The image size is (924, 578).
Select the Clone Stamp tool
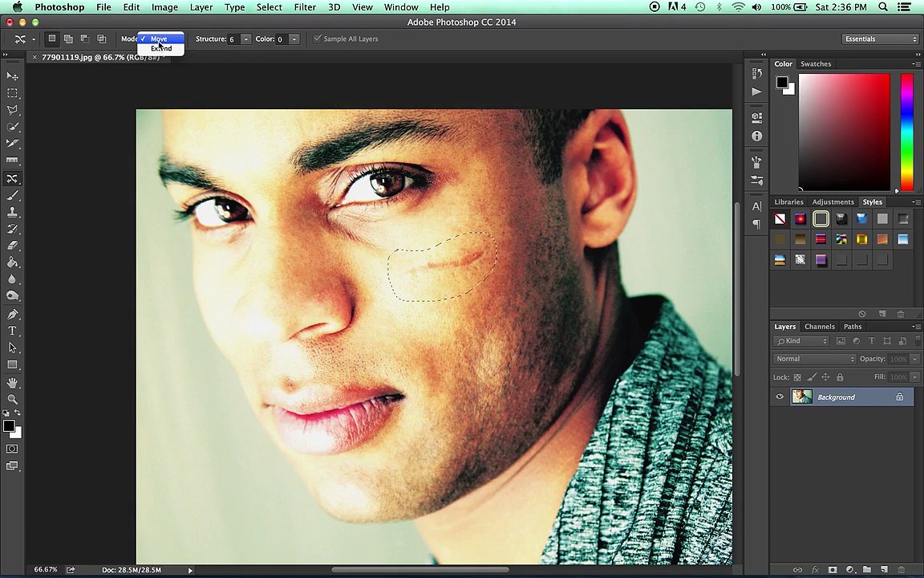[12, 212]
